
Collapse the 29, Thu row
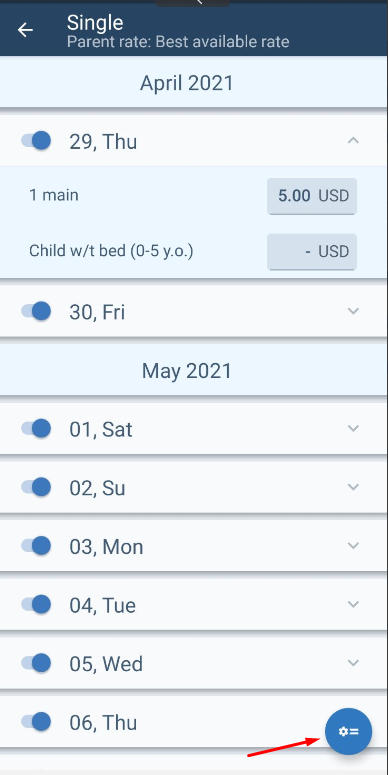click(353, 140)
